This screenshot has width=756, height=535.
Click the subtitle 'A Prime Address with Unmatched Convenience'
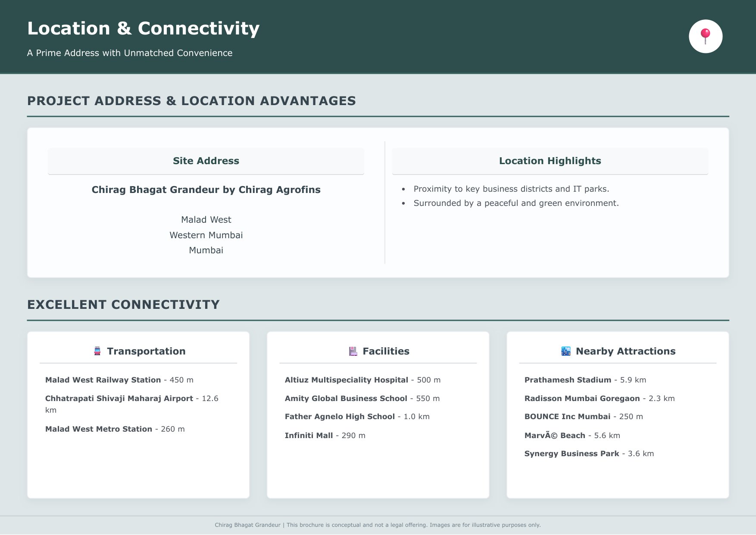(x=130, y=53)
